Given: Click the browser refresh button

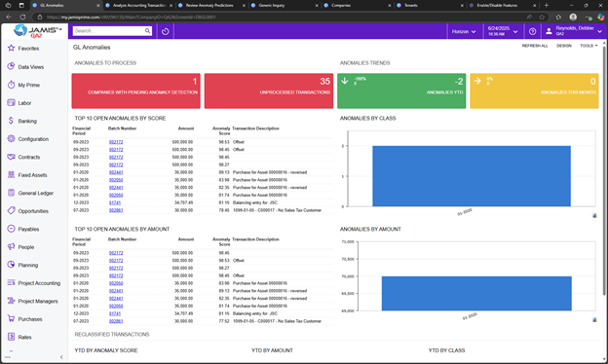Looking at the screenshot, I should (x=22, y=18).
